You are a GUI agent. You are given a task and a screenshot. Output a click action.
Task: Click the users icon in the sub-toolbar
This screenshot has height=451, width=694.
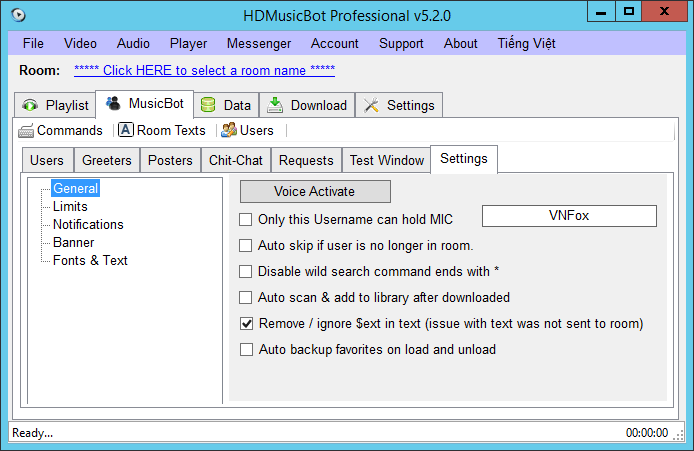tap(229, 130)
